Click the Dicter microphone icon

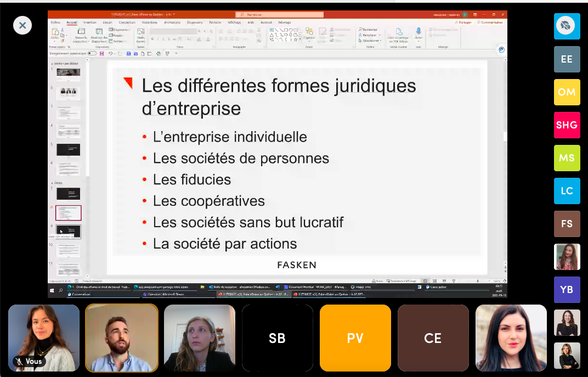pos(419,31)
